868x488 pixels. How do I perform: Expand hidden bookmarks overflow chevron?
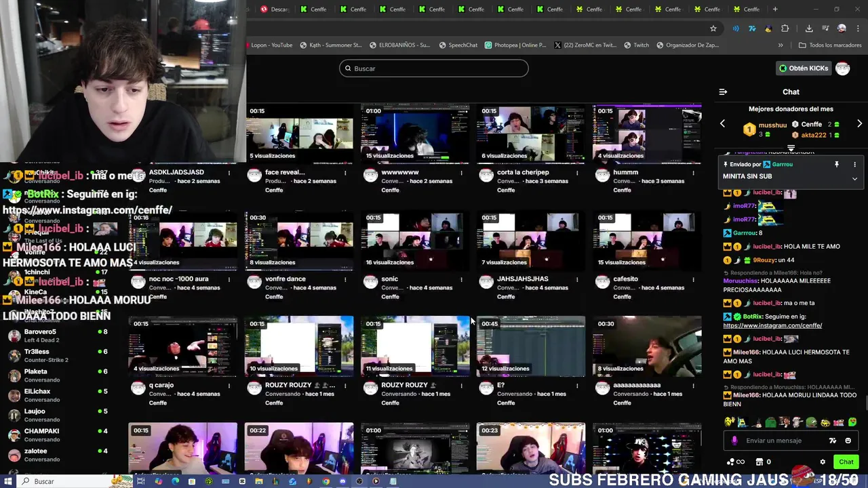[781, 45]
